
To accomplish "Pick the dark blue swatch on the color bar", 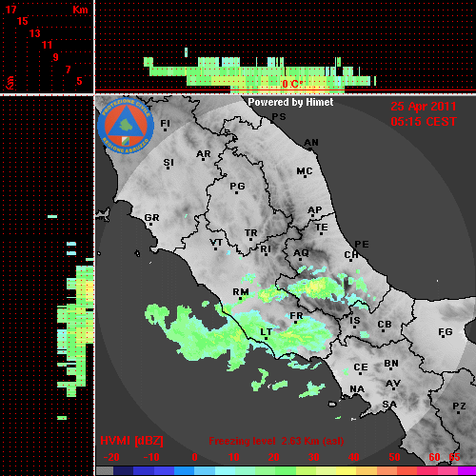I will tap(124, 471).
